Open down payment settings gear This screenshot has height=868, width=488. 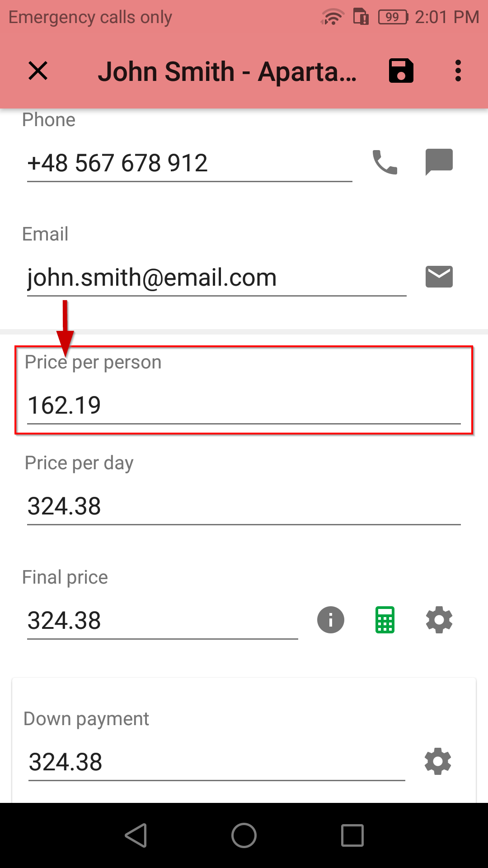tap(438, 761)
